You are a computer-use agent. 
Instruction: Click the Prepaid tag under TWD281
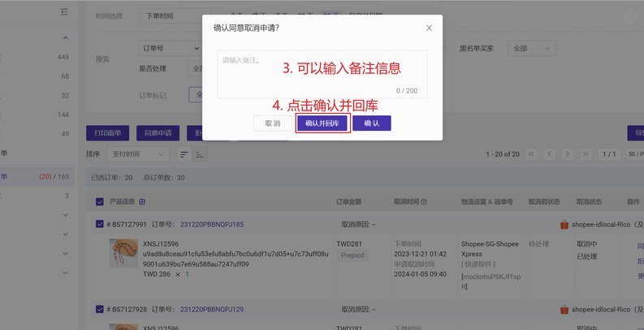click(x=352, y=255)
